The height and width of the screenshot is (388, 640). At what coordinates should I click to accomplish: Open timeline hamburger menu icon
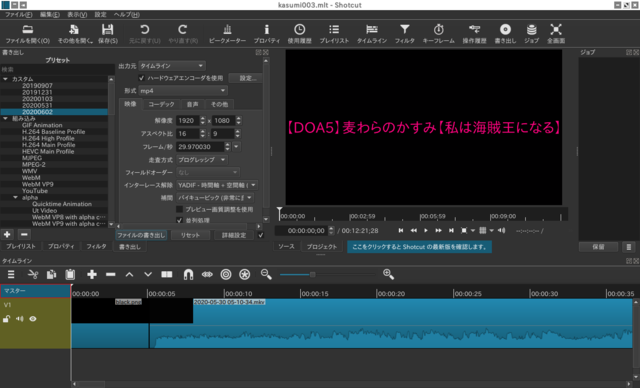(11, 275)
